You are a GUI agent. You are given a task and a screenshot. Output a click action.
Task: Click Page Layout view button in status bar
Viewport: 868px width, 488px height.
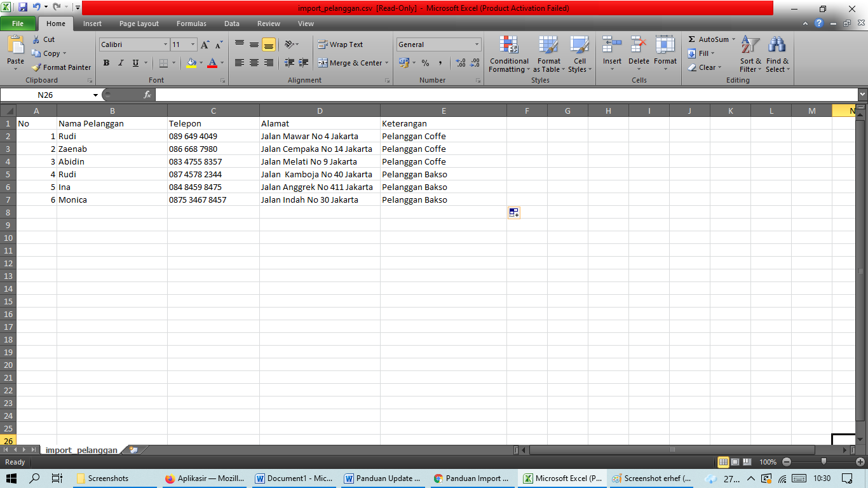(x=735, y=462)
